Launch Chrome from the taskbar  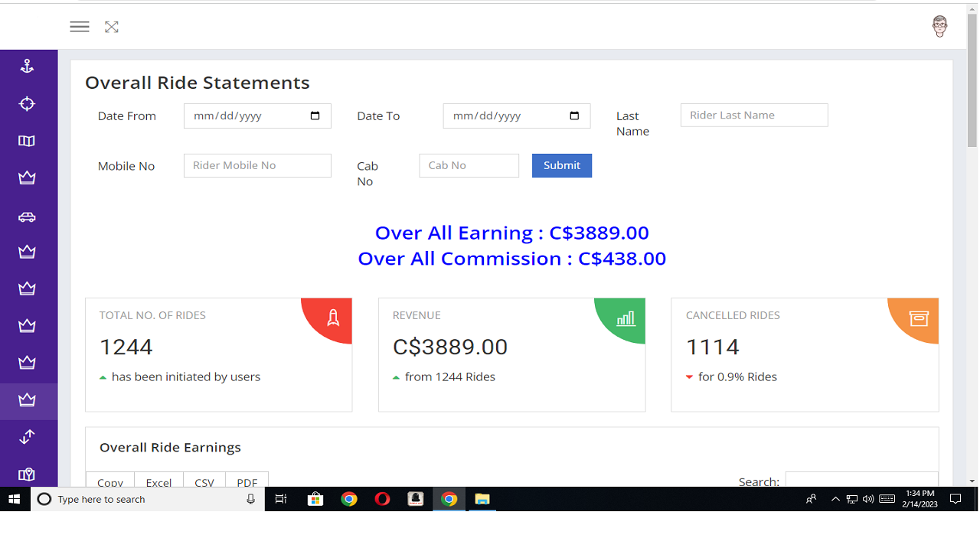[350, 499]
